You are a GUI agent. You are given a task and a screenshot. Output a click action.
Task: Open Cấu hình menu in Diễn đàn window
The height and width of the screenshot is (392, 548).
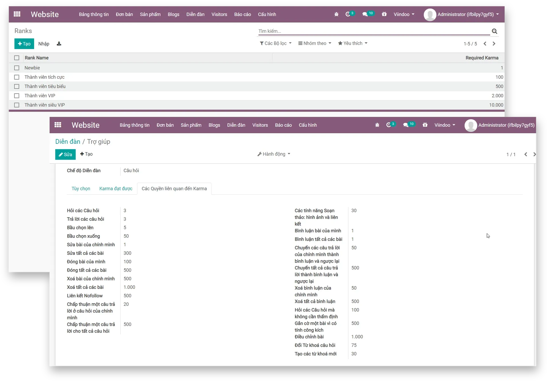(308, 125)
